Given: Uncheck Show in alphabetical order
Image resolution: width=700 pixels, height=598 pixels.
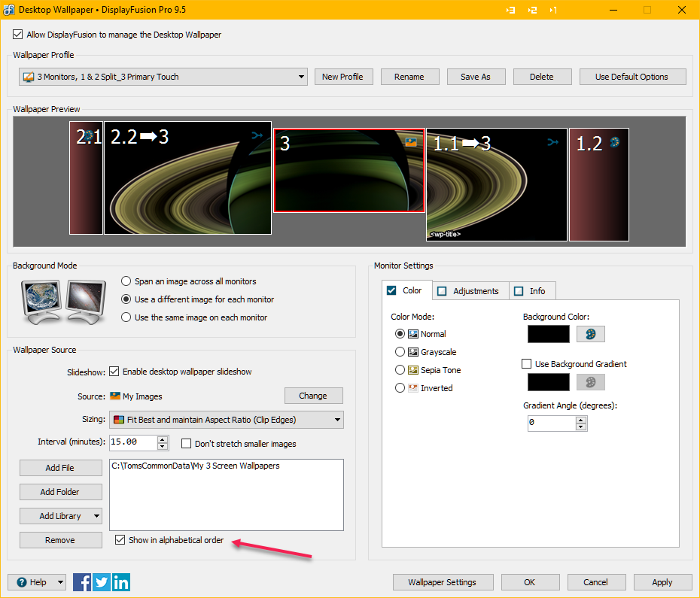Looking at the screenshot, I should click(120, 540).
